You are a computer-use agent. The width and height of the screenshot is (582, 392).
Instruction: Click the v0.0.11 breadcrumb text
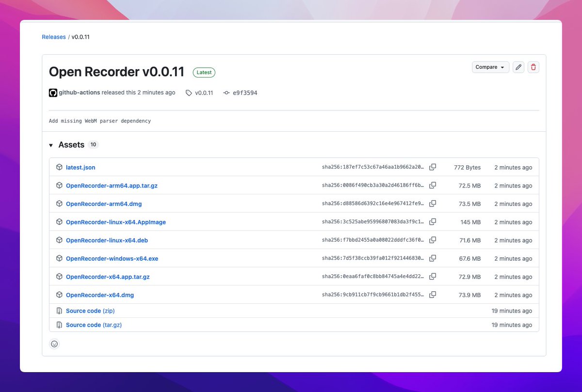coord(81,37)
